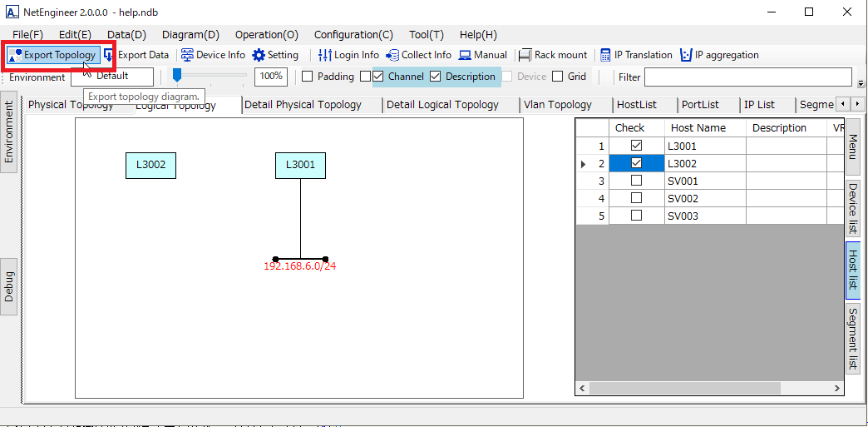Open the IP aggregation tool

686,55
